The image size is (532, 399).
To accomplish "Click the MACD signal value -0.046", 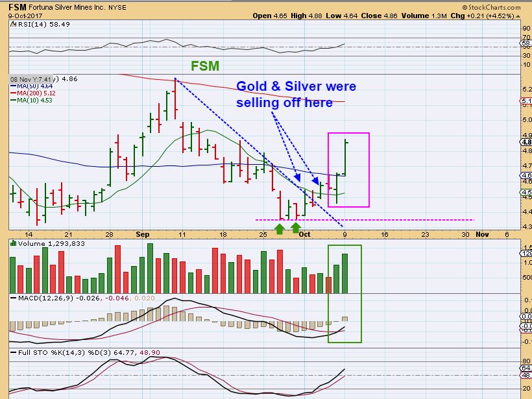I will click(x=117, y=298).
